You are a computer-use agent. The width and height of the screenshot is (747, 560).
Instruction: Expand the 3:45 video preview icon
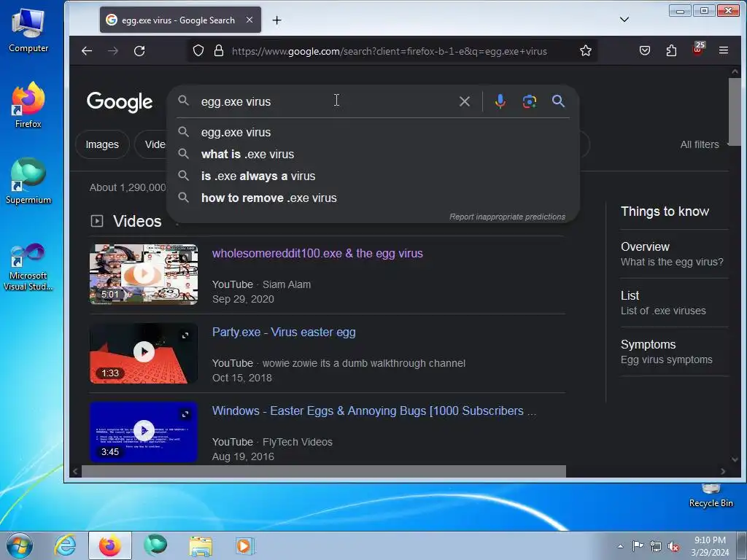185,414
